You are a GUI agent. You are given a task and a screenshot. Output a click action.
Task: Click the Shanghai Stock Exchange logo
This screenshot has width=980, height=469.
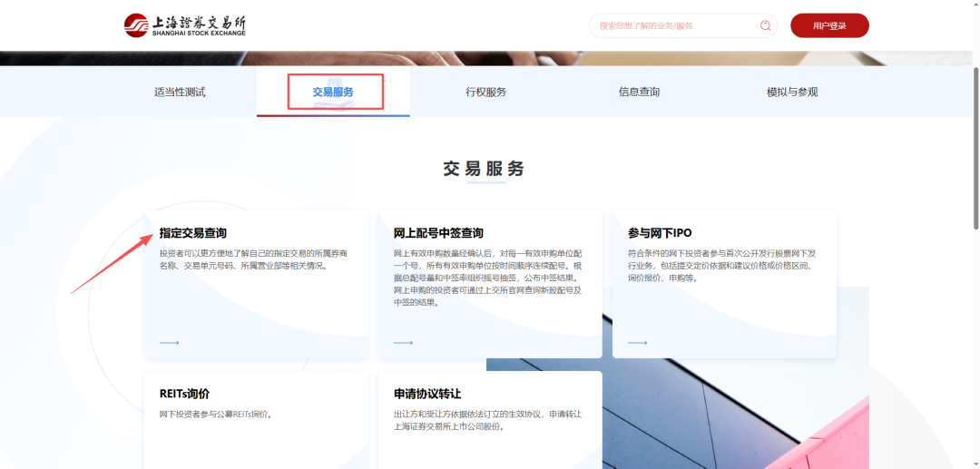coord(184,25)
